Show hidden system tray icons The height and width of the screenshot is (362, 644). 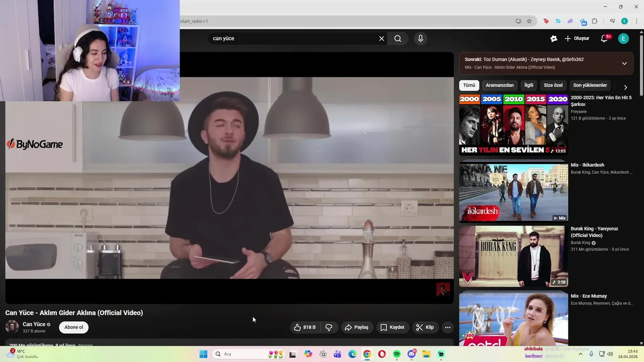pos(581,354)
